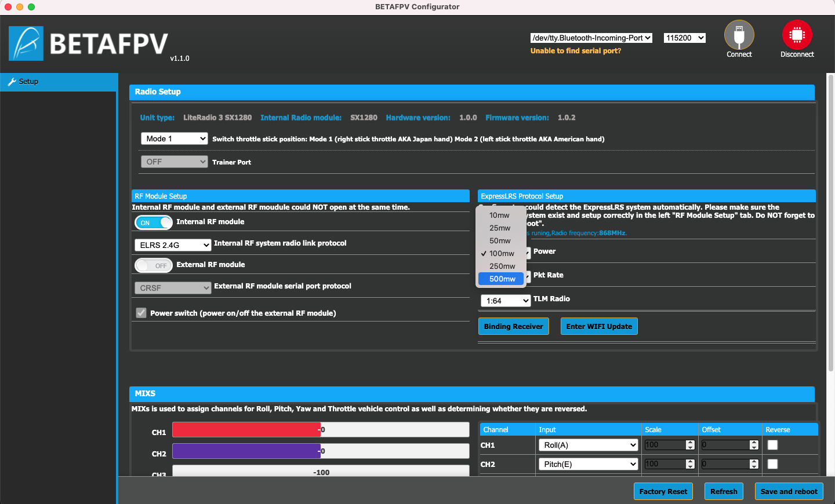Image resolution: width=835 pixels, height=504 pixels.
Task: Check the CH1 Reverse checkbox
Action: point(772,445)
